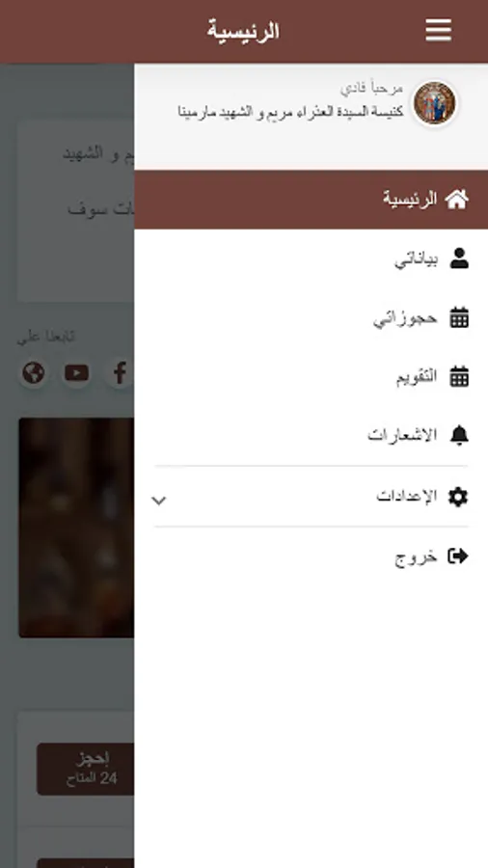Open the church logo avatar
The height and width of the screenshot is (868, 488).
tap(434, 103)
